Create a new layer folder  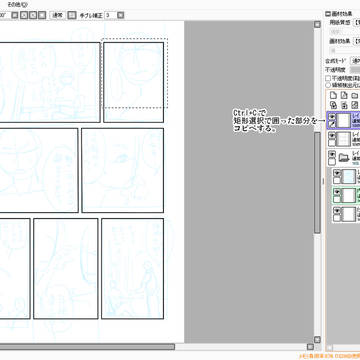pyautogui.click(x=355, y=95)
